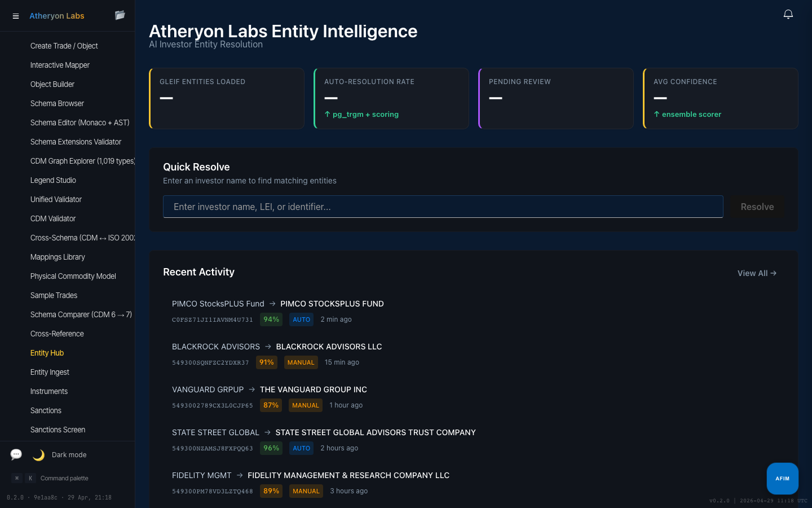This screenshot has width=812, height=508.
Task: Open Sanctions Screen page
Action: coord(58,430)
